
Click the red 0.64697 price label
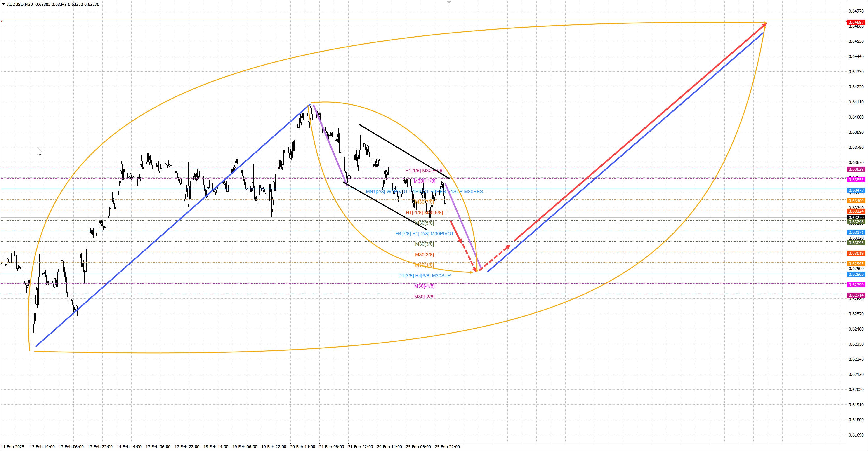coord(856,22)
